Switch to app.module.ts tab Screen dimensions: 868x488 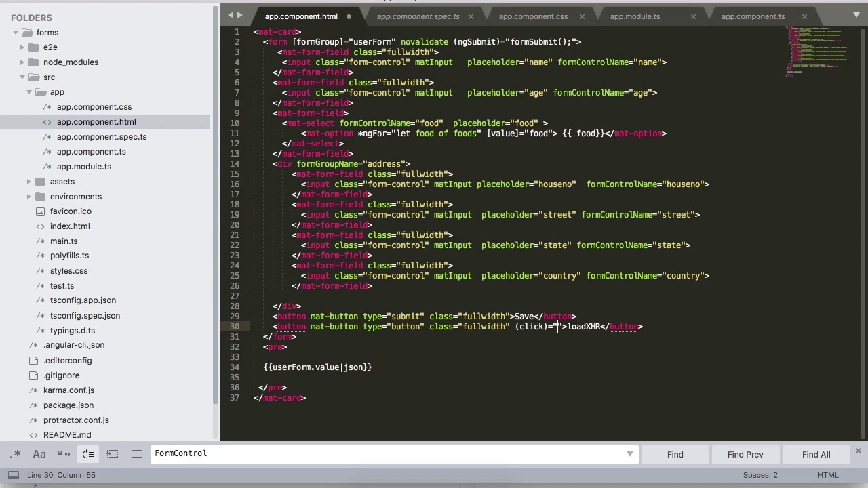[x=635, y=16]
